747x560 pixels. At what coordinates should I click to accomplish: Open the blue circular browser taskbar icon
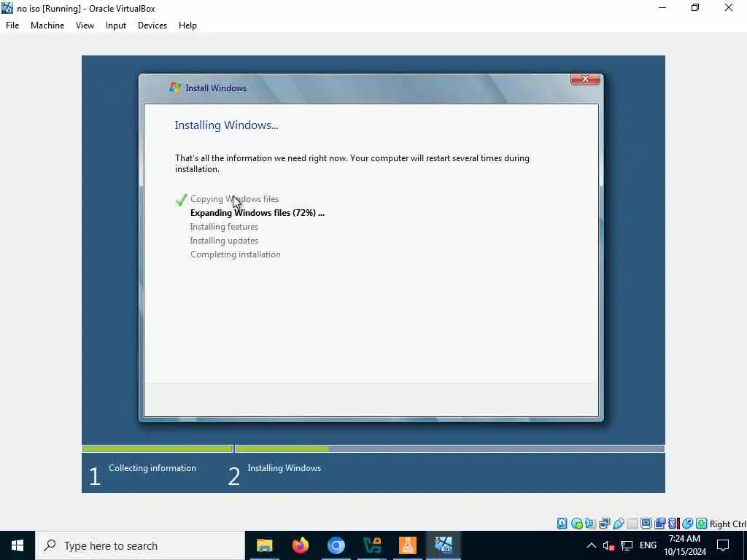point(336,545)
